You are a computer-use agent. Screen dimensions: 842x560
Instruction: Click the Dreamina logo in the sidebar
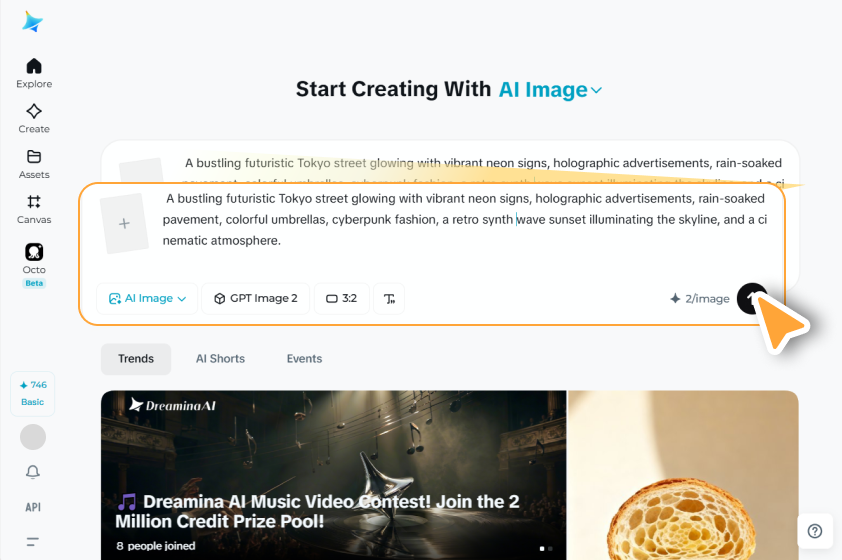pyautogui.click(x=33, y=21)
